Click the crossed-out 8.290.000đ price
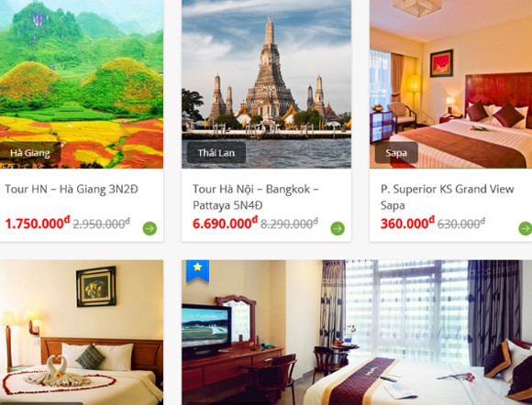This screenshot has height=405, width=532. tap(290, 224)
